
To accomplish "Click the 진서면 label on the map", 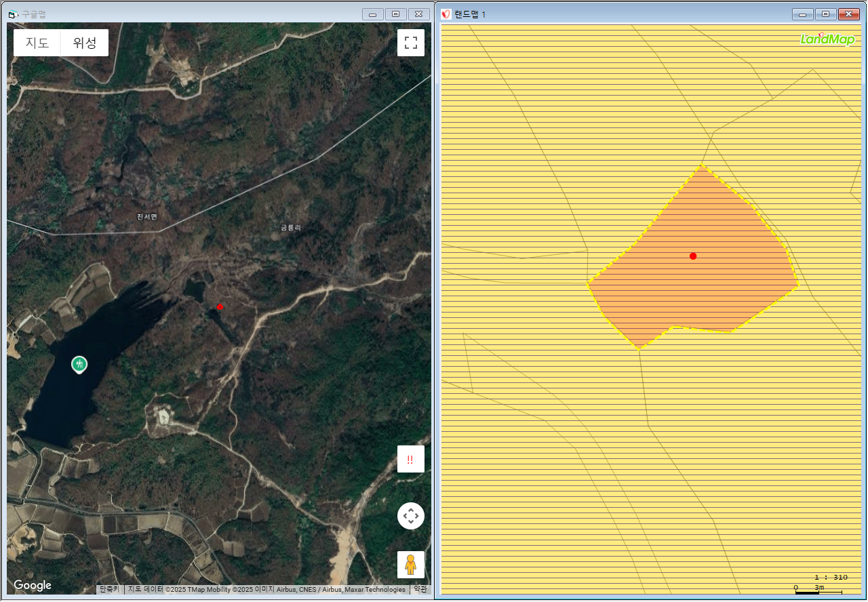I will tap(146, 217).
